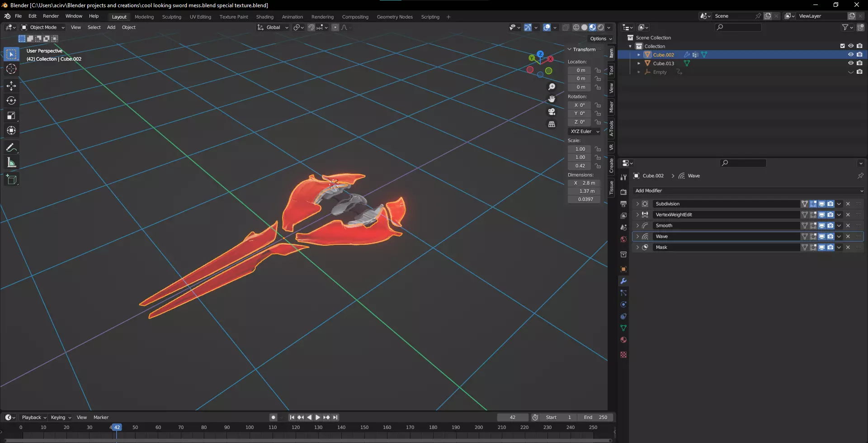Activate the Rotate tool
The image size is (868, 443).
click(x=11, y=100)
